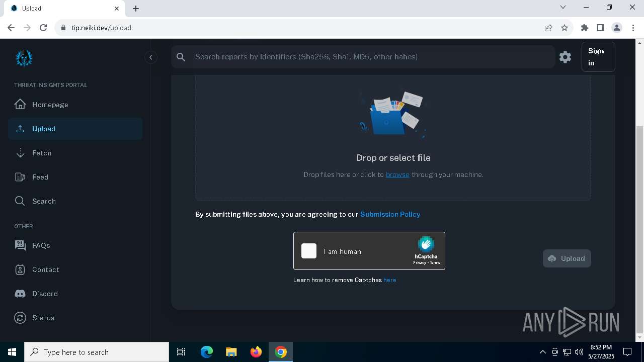
Task: Click the browse link
Action: click(x=397, y=174)
